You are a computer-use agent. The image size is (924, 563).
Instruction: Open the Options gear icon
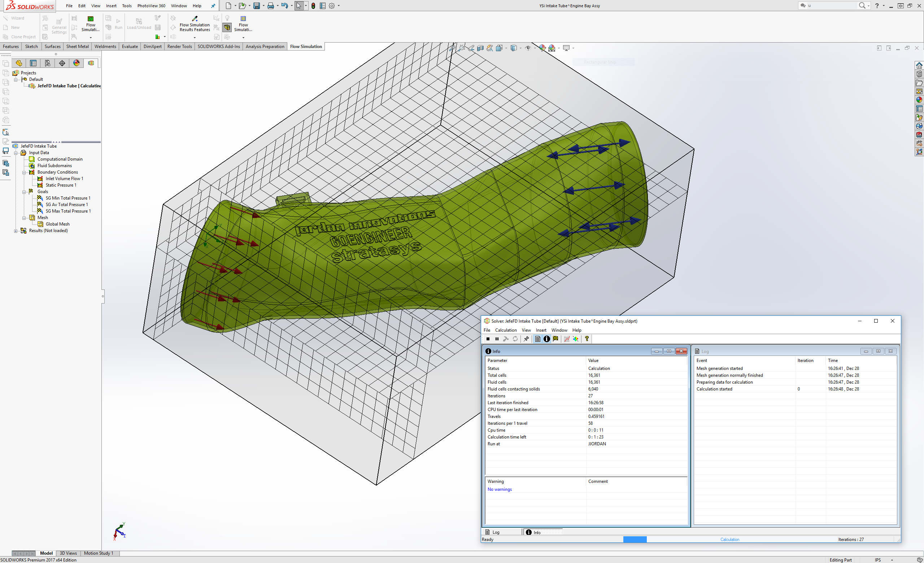tap(331, 6)
